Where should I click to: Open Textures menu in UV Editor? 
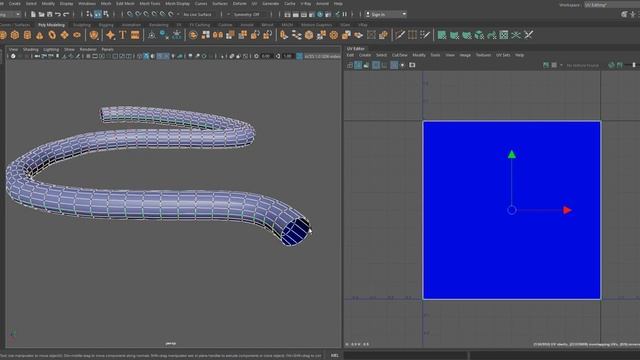483,55
